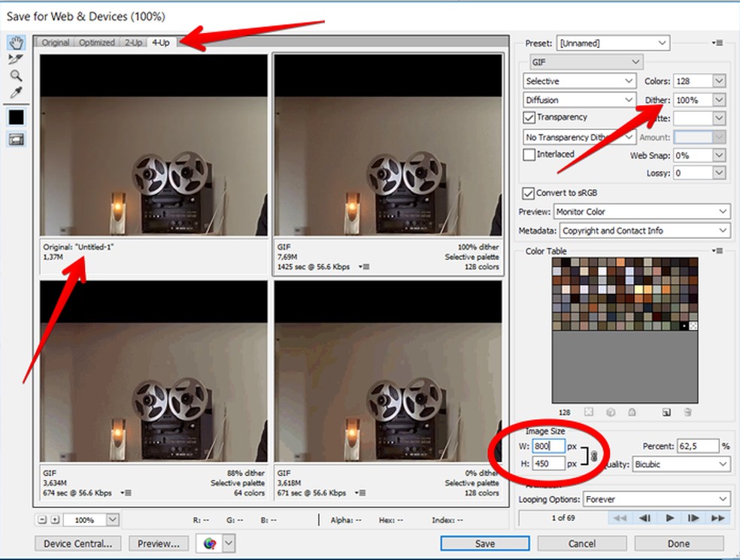The image size is (740, 560).
Task: Jump to last animation frame
Action: pyautogui.click(x=718, y=518)
